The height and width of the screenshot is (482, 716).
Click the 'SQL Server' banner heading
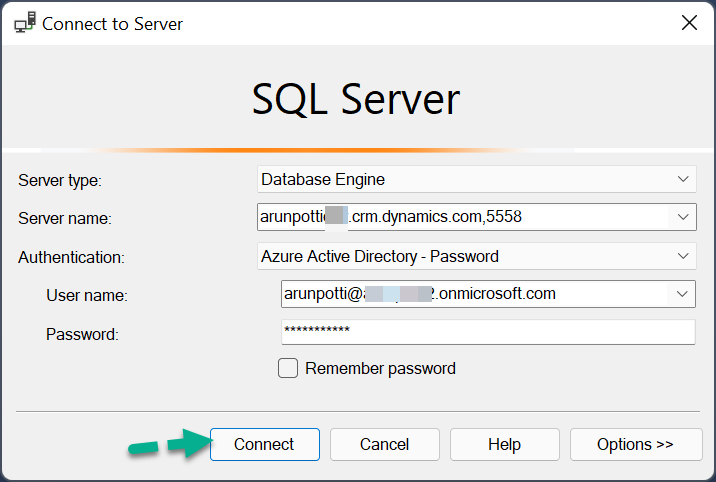[x=356, y=99]
